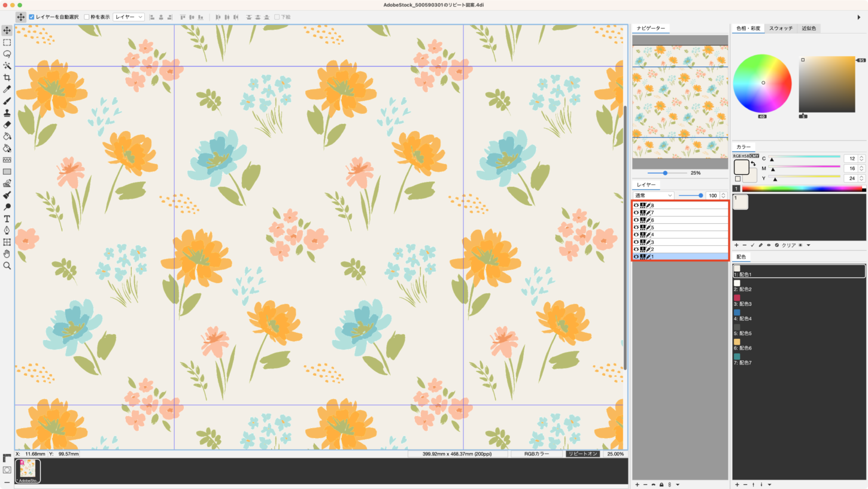
Task: Select the Magic Wand tool
Action: tap(7, 66)
